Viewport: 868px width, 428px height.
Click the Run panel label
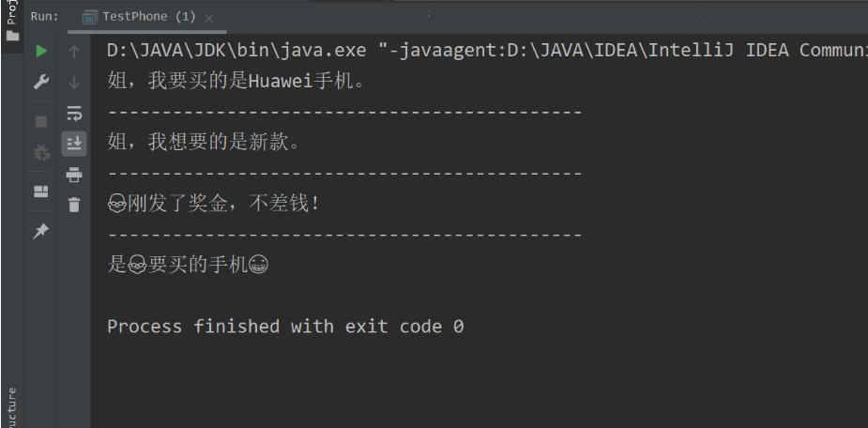(x=44, y=17)
